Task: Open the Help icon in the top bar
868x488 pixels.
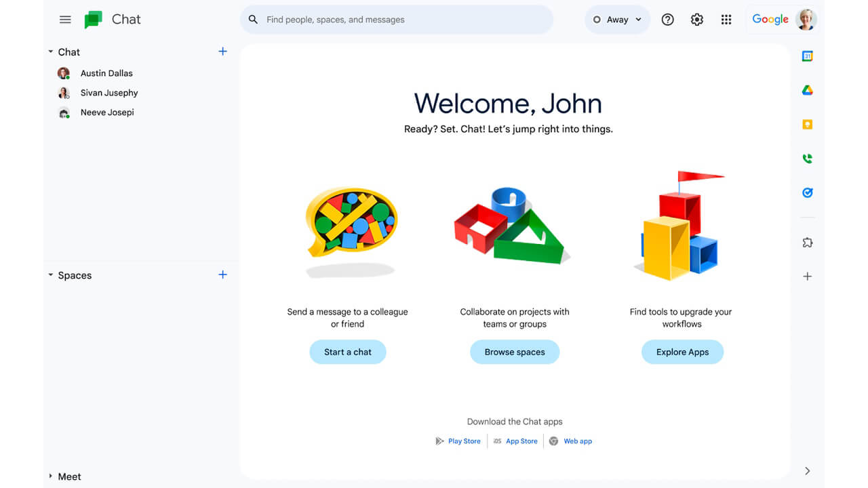Action: [x=667, y=19]
